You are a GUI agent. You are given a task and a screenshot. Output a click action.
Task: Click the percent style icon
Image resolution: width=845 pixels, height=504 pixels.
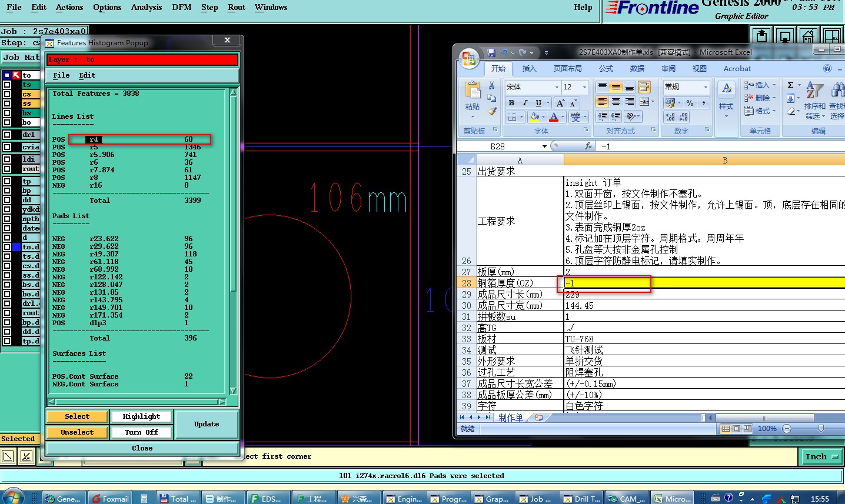coord(690,103)
